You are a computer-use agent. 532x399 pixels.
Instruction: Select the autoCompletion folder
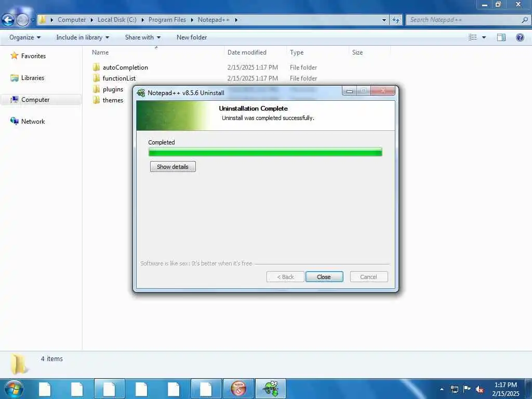pos(125,67)
